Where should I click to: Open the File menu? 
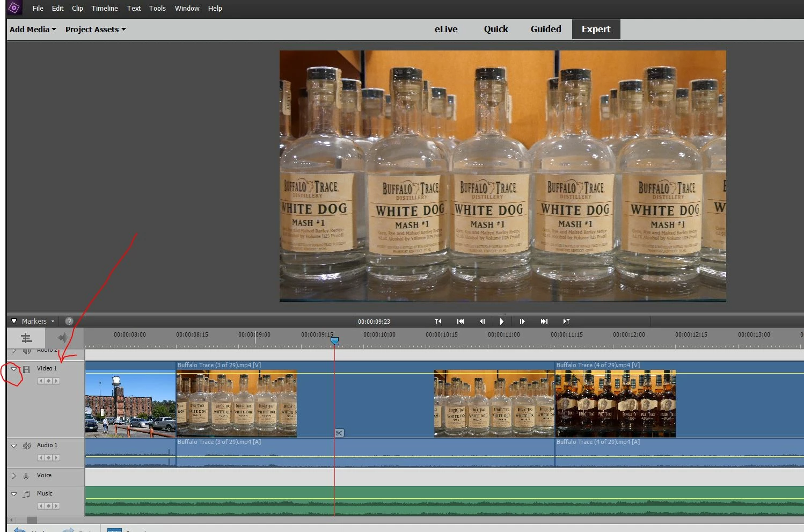[x=38, y=8]
